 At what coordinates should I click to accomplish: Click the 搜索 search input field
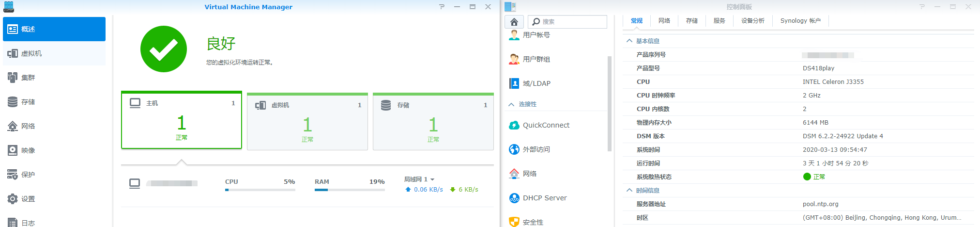pos(567,22)
